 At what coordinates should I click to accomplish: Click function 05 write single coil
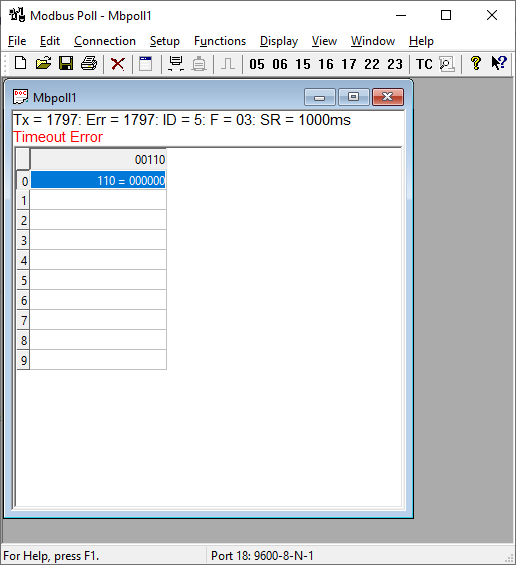[257, 64]
